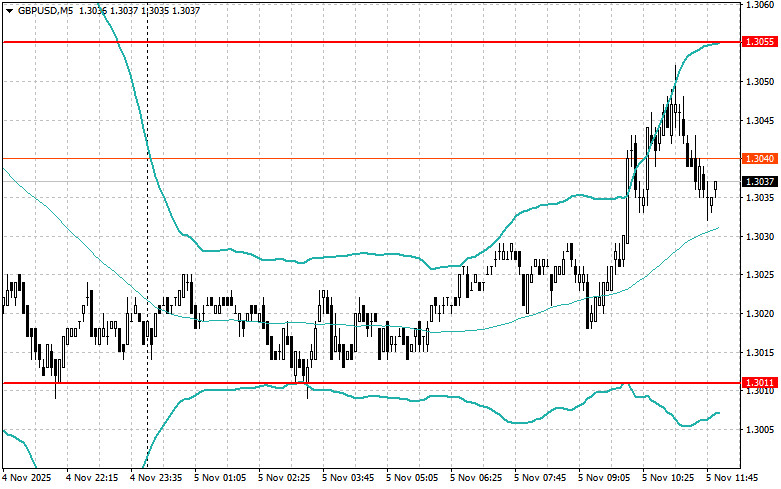Click the 4 Nov 23:35 time label
The width and height of the screenshot is (781, 489).
[x=156, y=478]
